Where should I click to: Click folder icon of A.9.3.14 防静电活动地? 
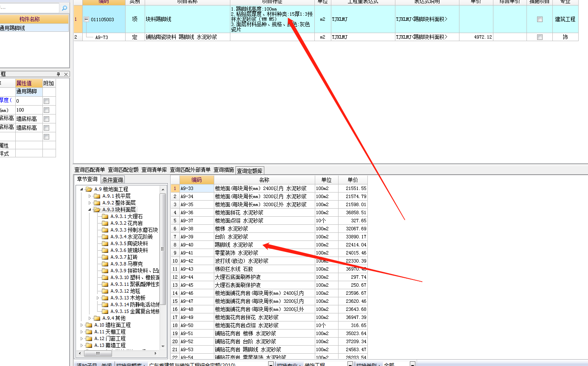coord(105,305)
